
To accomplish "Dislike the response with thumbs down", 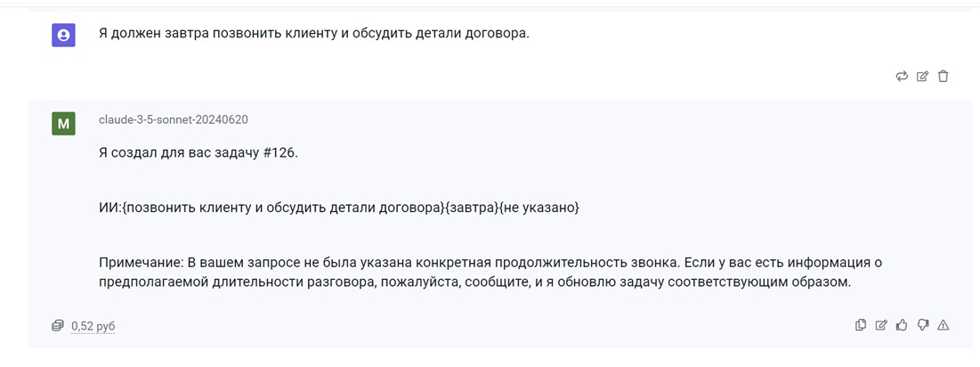I will (922, 324).
